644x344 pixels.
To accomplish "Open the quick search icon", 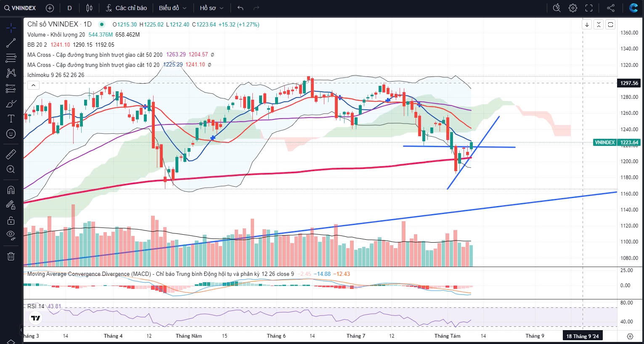I will tap(557, 8).
